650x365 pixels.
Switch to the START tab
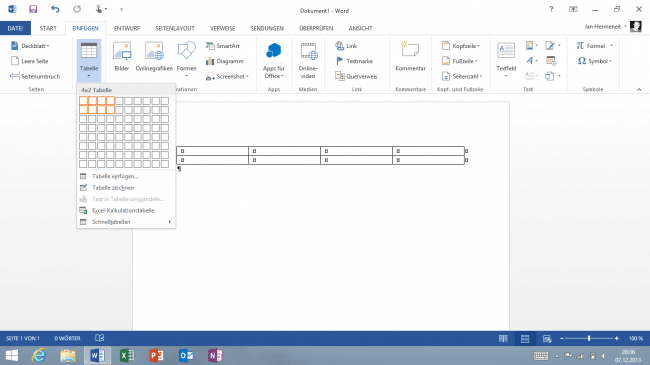tap(48, 28)
